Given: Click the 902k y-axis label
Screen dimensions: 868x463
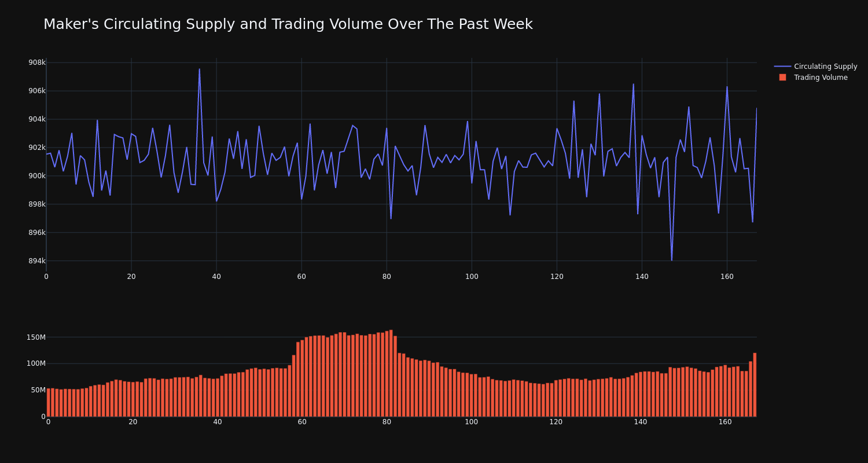Looking at the screenshot, I should coord(37,148).
